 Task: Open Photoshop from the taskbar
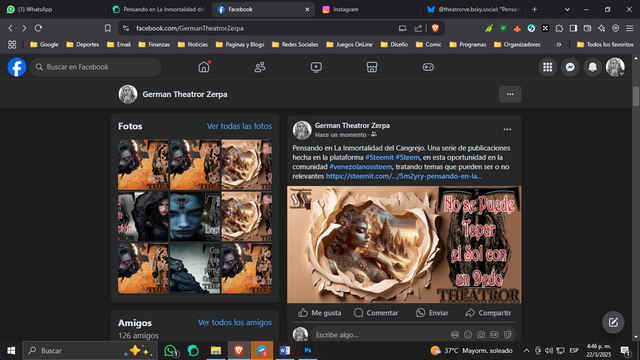[x=308, y=351]
